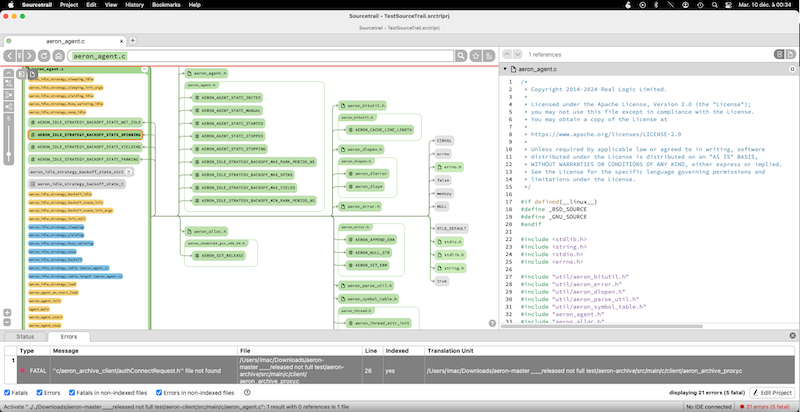Sort errors by Line column

(x=372, y=351)
